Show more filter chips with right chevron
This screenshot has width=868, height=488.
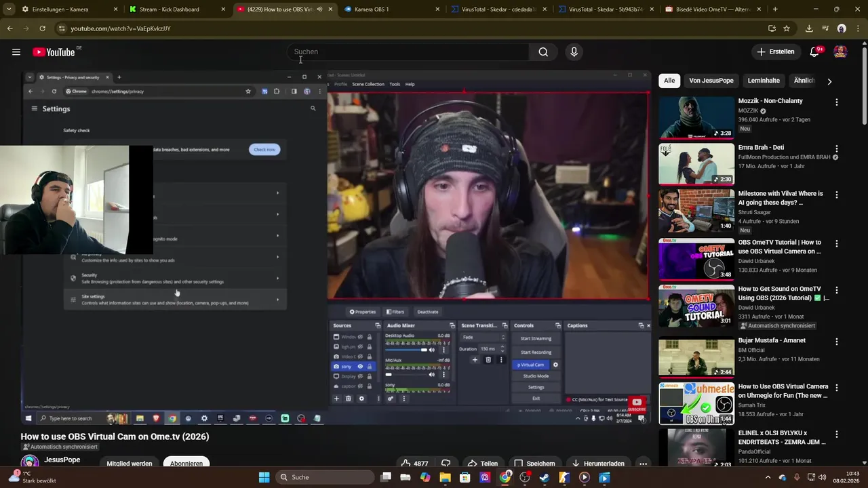pos(829,81)
